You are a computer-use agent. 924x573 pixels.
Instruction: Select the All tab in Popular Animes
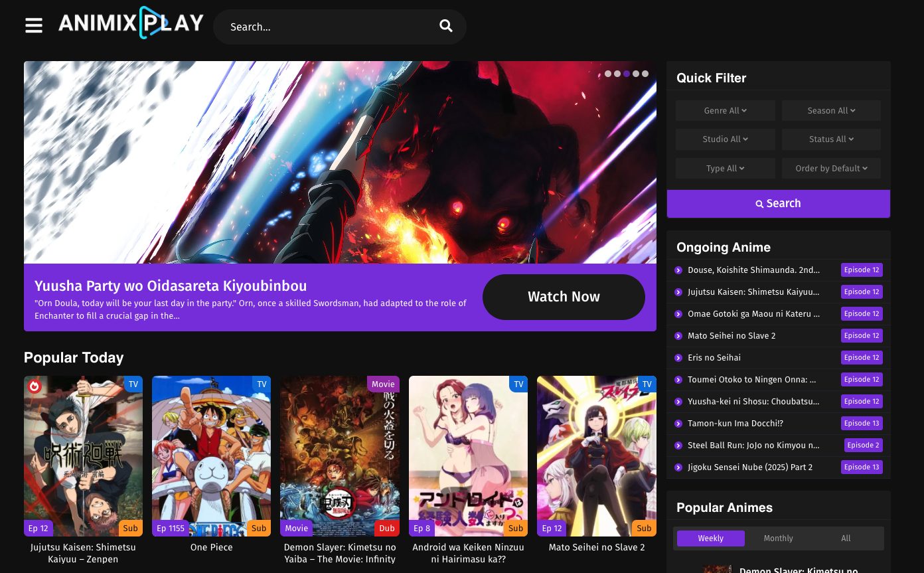tap(846, 538)
